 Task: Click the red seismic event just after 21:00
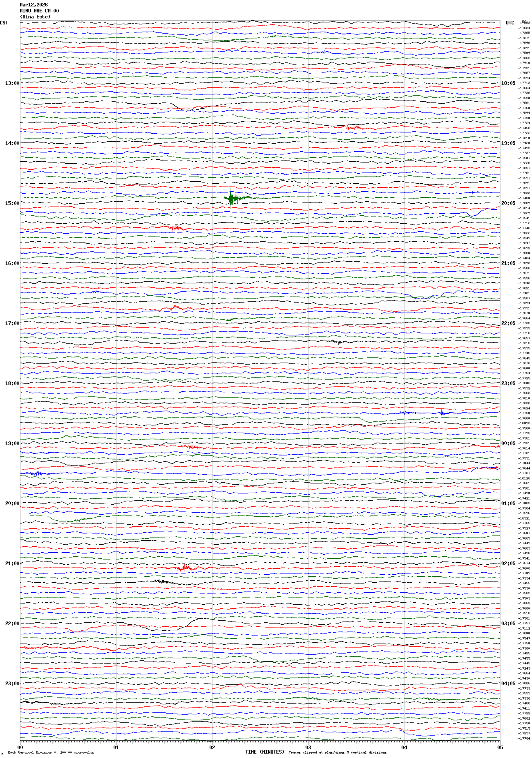184,567
